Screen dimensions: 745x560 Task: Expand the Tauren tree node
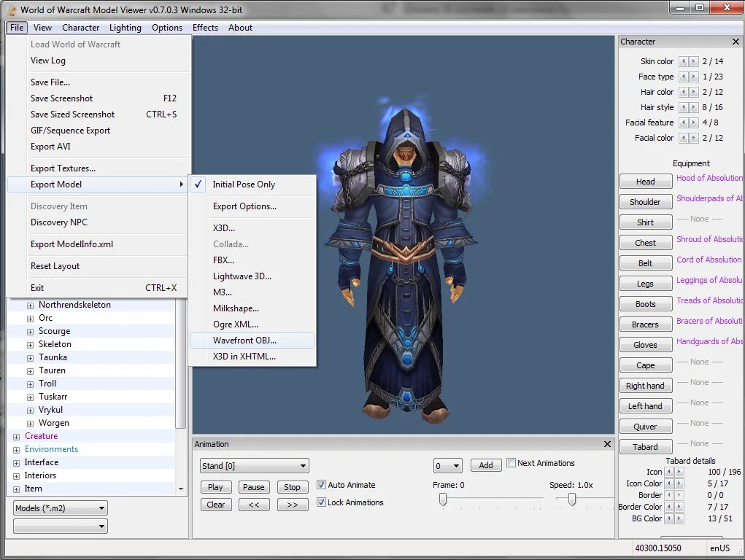point(30,371)
